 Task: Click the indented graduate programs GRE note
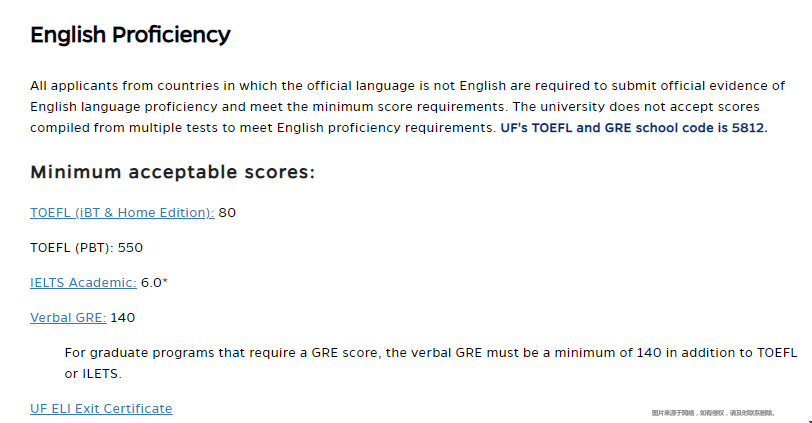[431, 363]
